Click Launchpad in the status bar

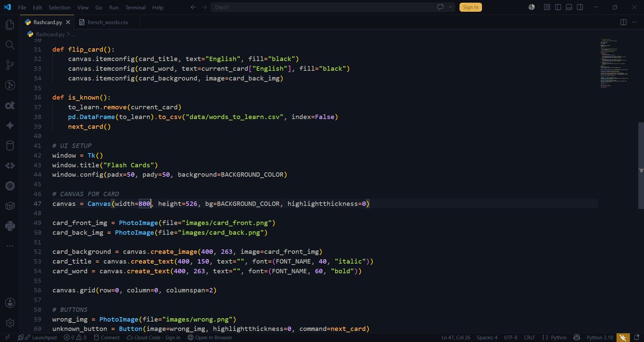[40, 338]
